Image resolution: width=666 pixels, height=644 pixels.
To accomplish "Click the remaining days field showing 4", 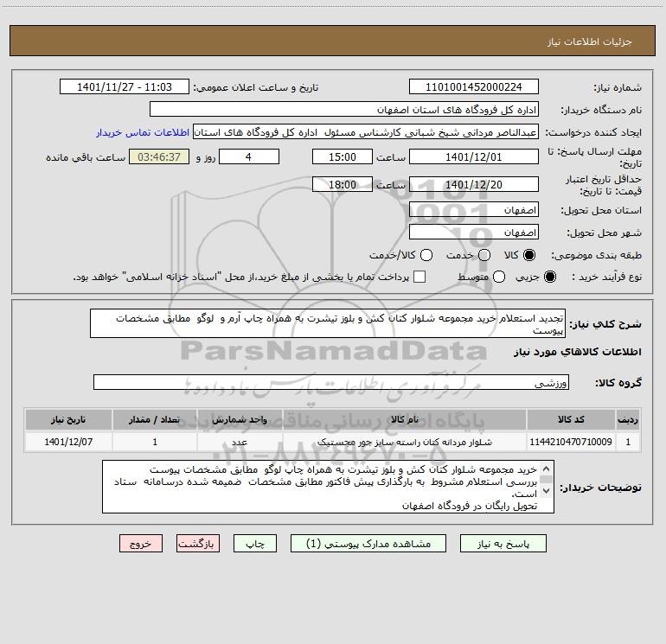I will (x=249, y=156).
